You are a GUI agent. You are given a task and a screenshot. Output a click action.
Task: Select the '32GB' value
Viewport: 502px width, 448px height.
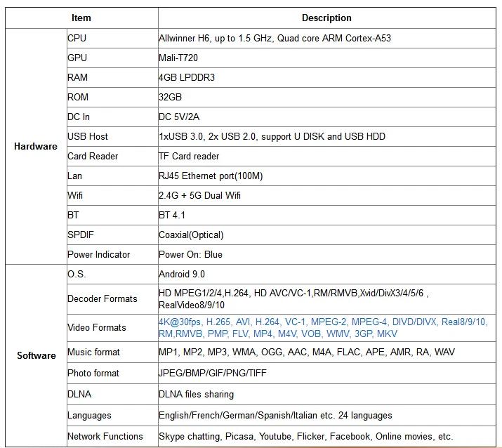[x=171, y=97]
